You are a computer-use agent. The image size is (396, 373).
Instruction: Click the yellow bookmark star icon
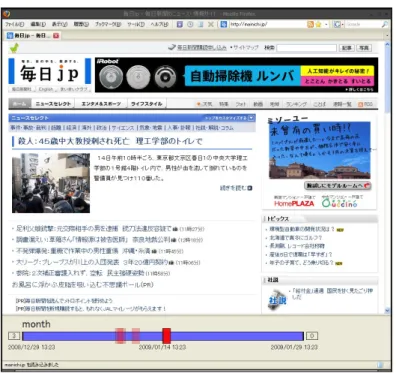pyautogui.click(x=318, y=24)
